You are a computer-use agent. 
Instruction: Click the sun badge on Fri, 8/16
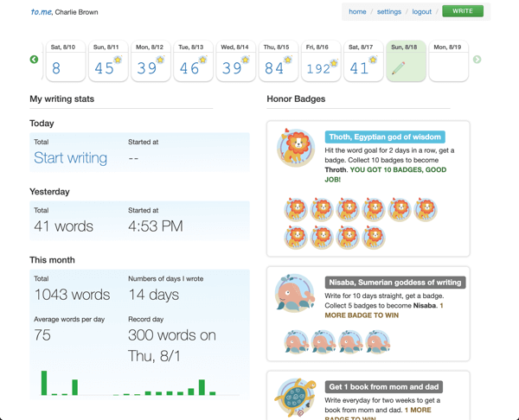331,60
